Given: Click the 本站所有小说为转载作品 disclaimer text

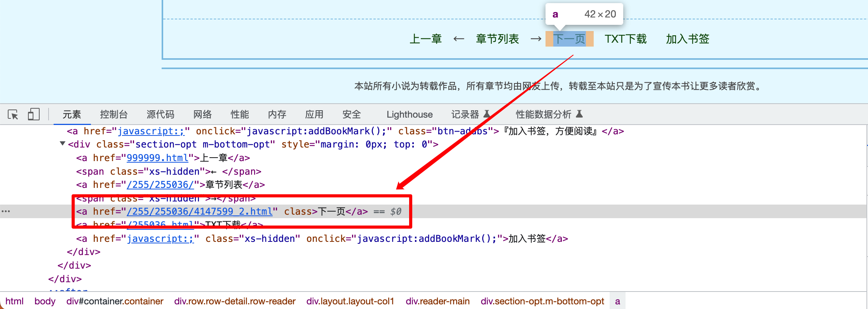Looking at the screenshot, I should point(558,86).
